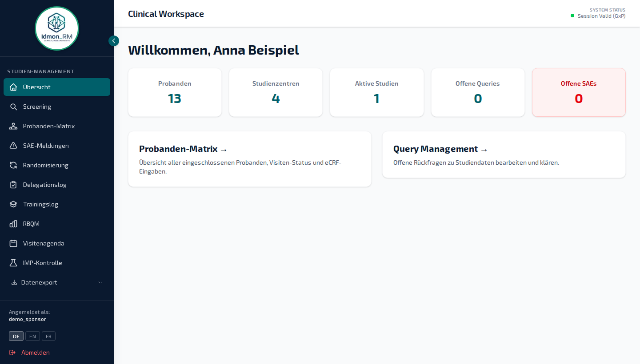Click the Idmon_RM logo in sidebar
The height and width of the screenshot is (364, 640).
click(x=57, y=28)
